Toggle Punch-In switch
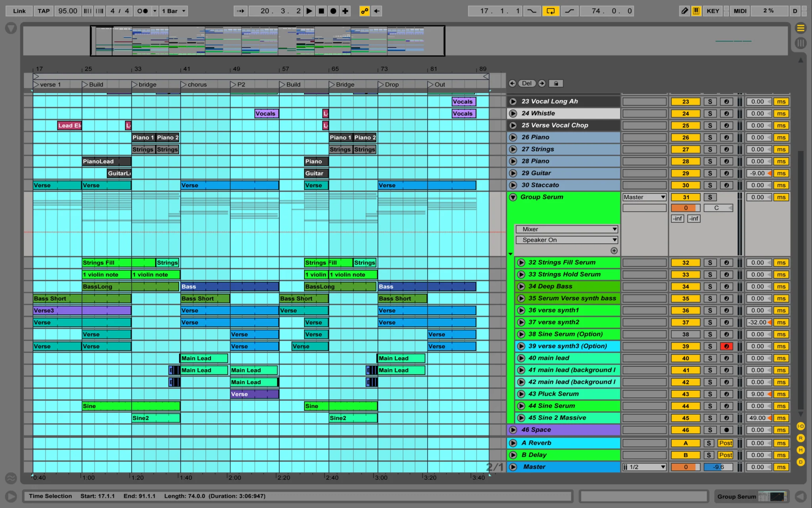This screenshot has width=812, height=508. (531, 11)
